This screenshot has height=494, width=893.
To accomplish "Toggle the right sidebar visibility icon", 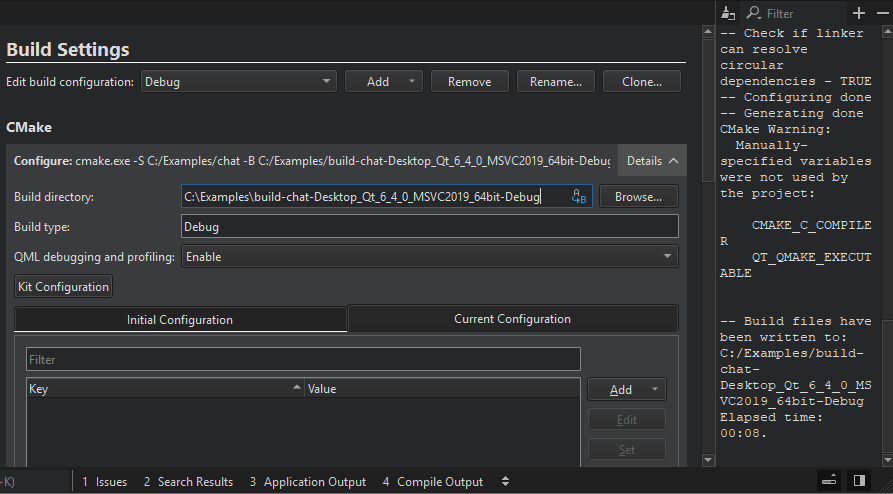I will coord(858,481).
